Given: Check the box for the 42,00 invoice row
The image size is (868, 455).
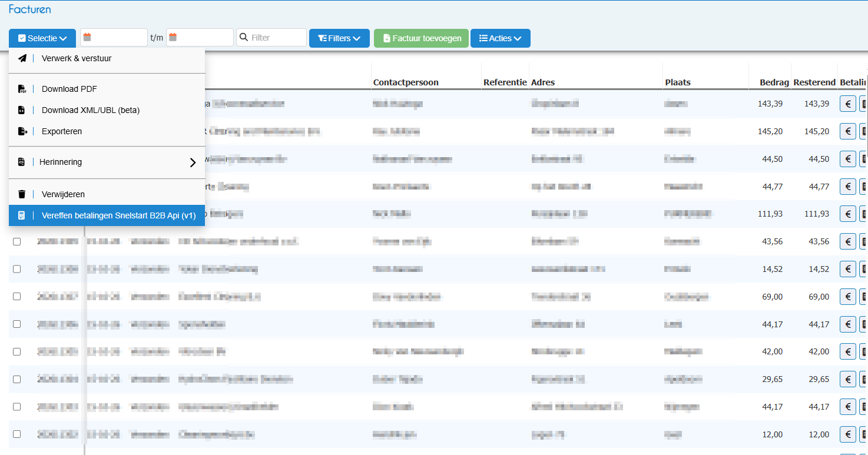Looking at the screenshot, I should 16,351.
